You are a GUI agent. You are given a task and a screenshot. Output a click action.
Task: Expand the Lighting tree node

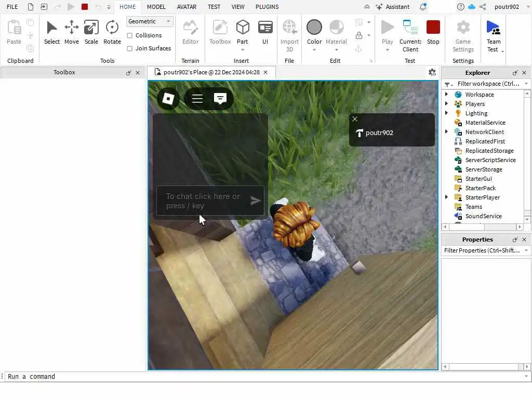446,113
